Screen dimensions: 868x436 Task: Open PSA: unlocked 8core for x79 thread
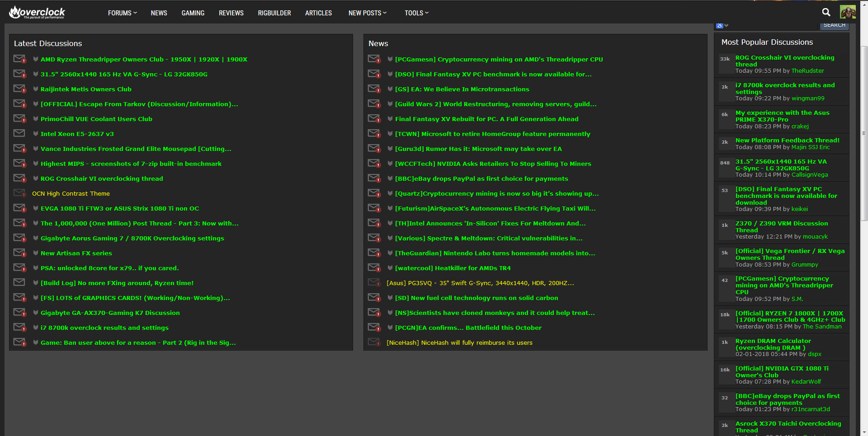click(110, 268)
